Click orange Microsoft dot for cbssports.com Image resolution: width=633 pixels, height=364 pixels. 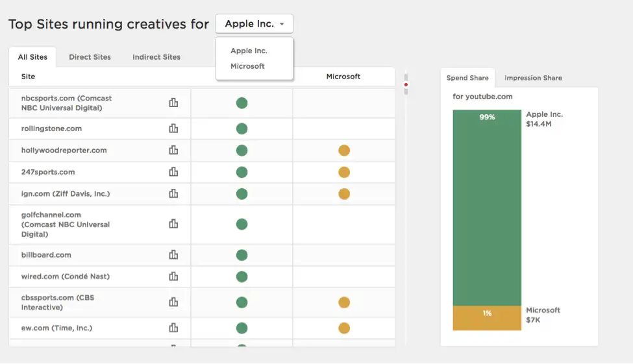(344, 302)
